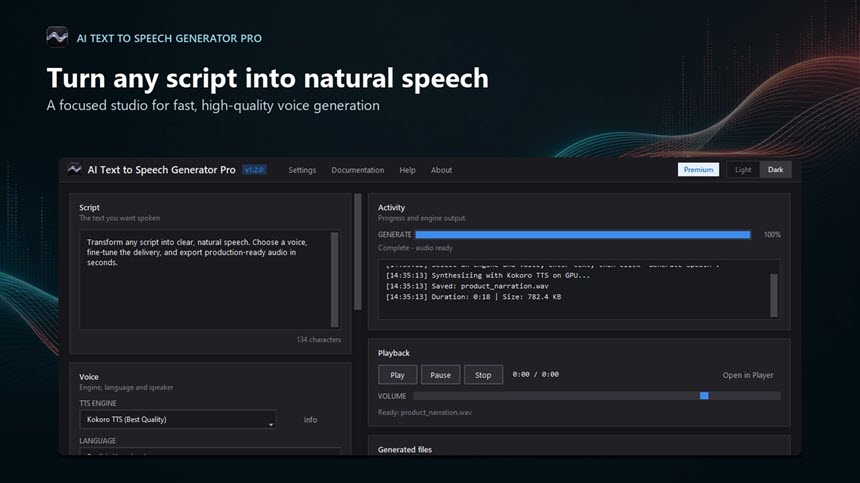Click the waveform logo beside the banner title
This screenshot has width=860, height=483.
point(57,37)
